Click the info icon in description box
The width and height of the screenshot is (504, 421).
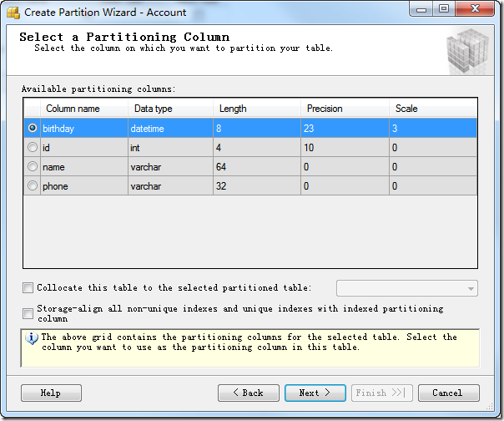coord(33,339)
